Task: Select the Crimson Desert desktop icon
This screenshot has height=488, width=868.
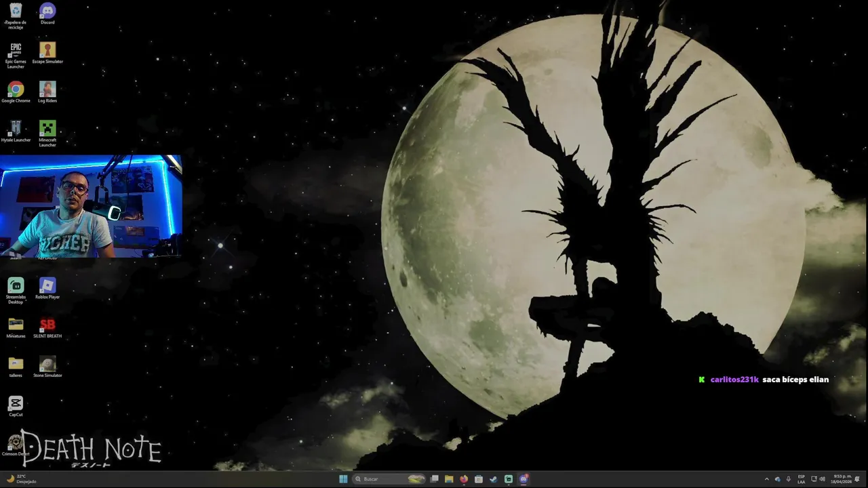Action: click(16, 445)
